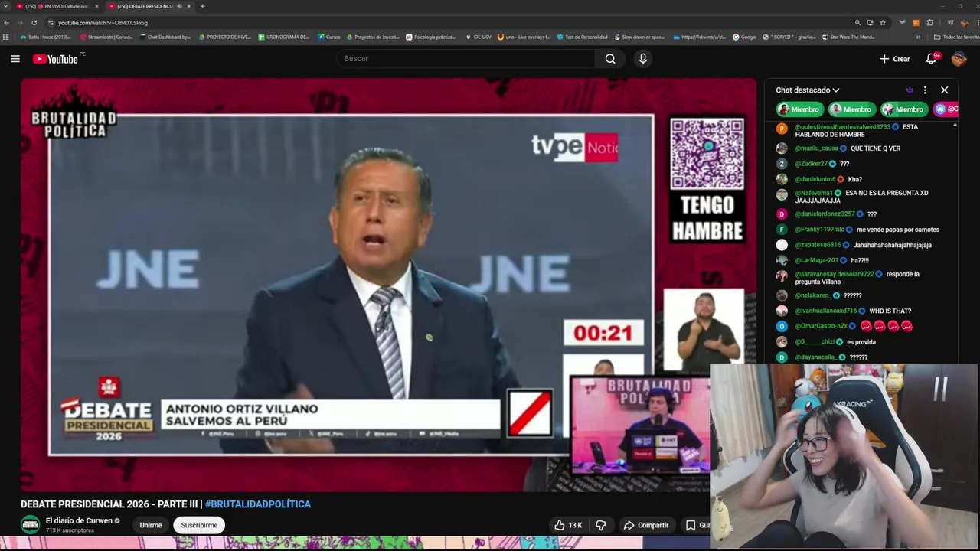Click the third Miembro chip in chat
The height and width of the screenshot is (551, 980).
(903, 109)
